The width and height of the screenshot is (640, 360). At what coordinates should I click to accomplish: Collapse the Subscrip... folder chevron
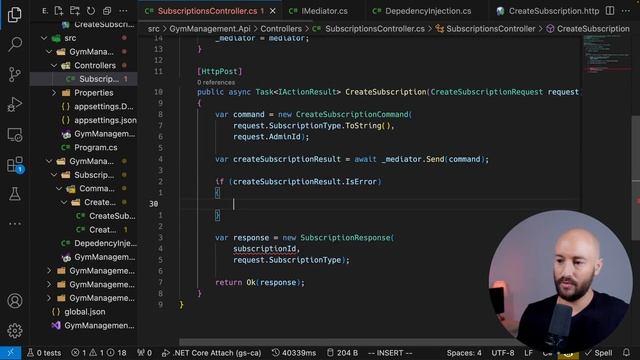point(54,175)
